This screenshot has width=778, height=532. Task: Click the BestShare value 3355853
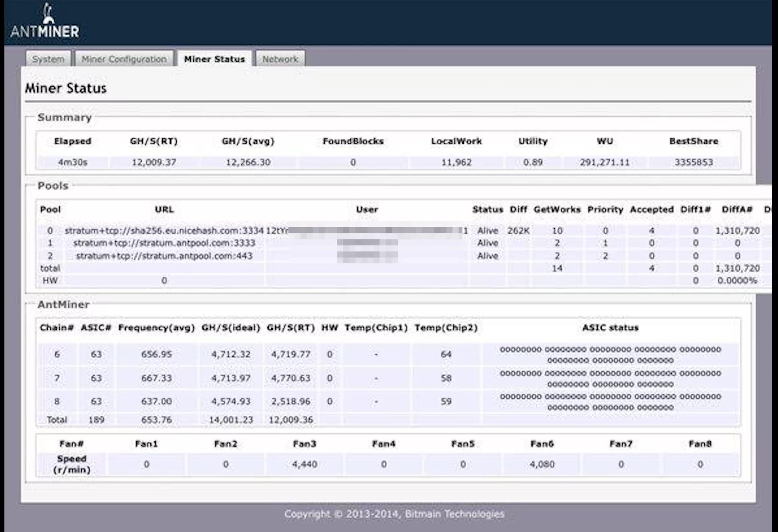[x=694, y=163]
